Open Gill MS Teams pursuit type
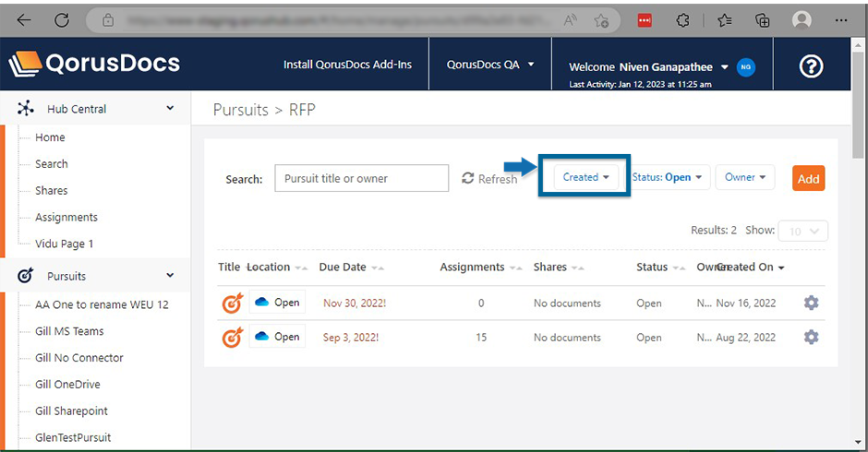This screenshot has width=868, height=452. 69,331
